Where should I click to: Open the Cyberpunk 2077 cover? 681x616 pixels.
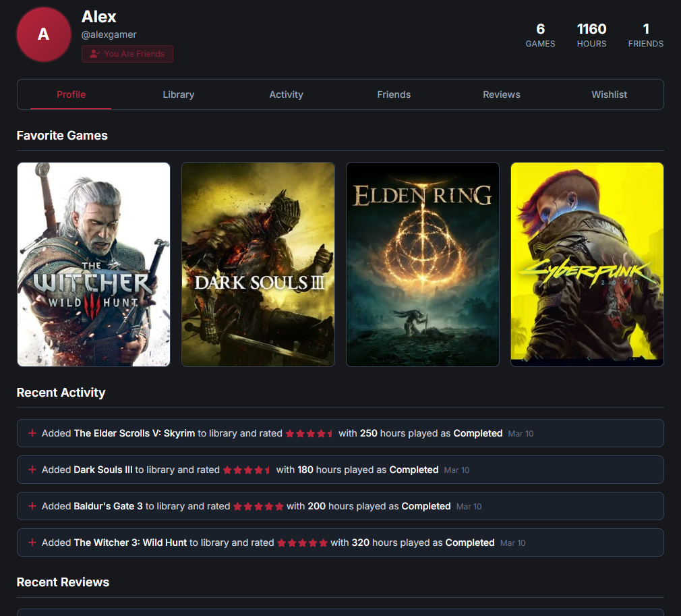click(587, 264)
